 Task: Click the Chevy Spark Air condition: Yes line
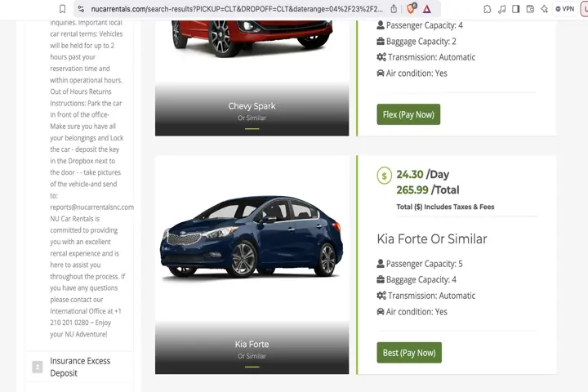412,73
